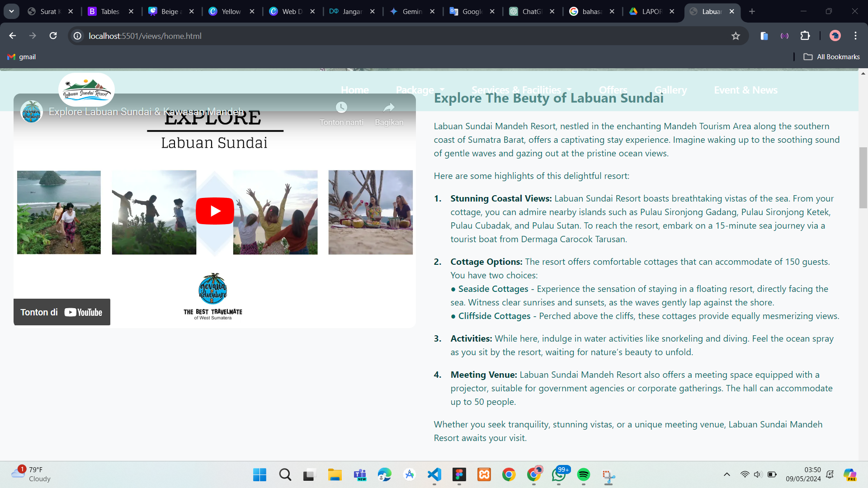Open WhatsApp from taskbar
This screenshot has height=488, width=868.
[x=559, y=475]
